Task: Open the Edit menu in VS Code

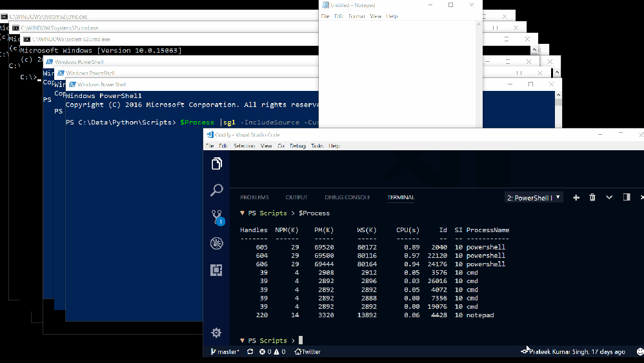Action: pyautogui.click(x=223, y=146)
